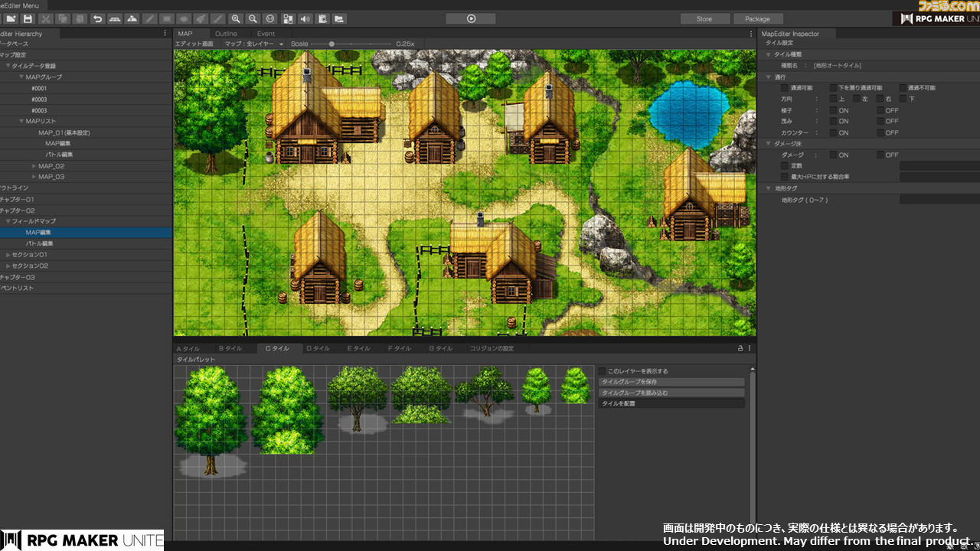Click the Package button
The width and height of the screenshot is (980, 551).
[757, 19]
